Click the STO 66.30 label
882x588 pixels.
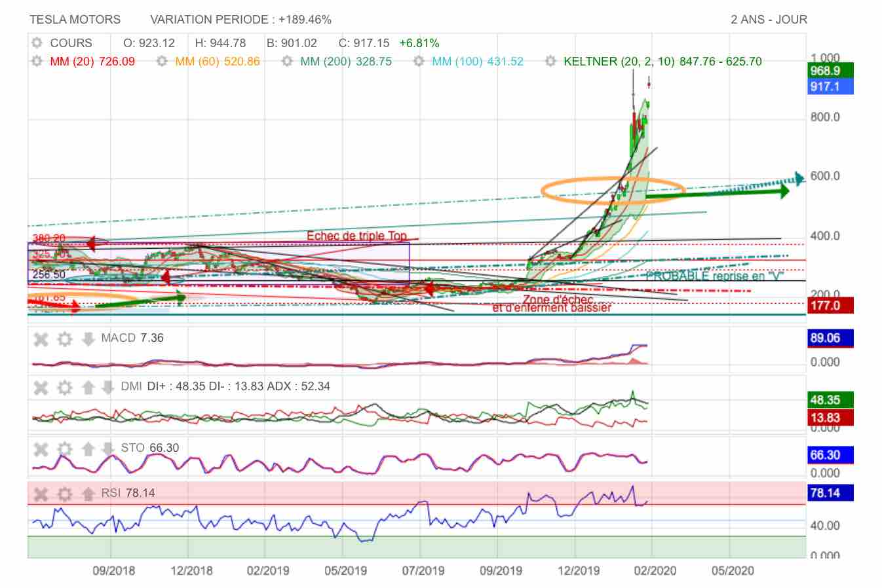[x=150, y=448]
